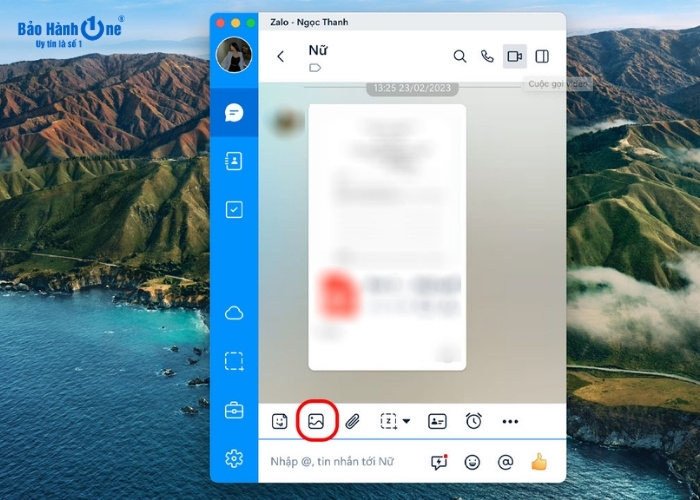The width and height of the screenshot is (700, 500).
Task: Open the Contacts book icon
Action: coord(234,161)
